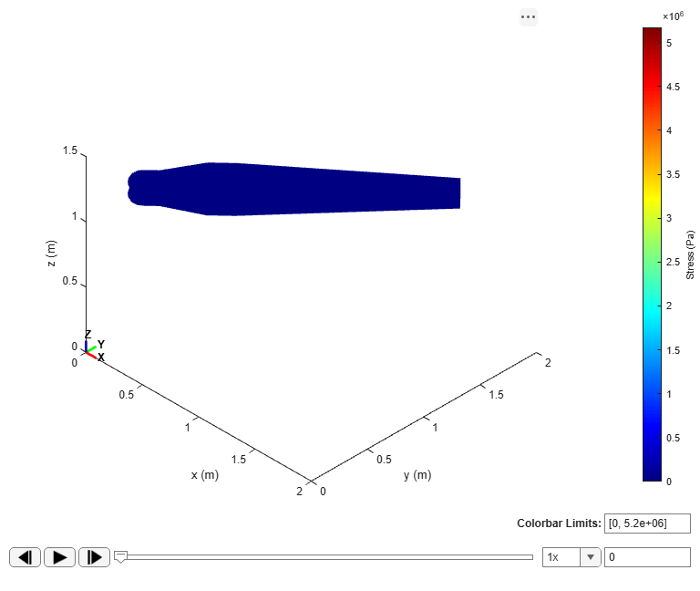The width and height of the screenshot is (700, 591).
Task: Click the frame number field showing 0
Action: (647, 557)
